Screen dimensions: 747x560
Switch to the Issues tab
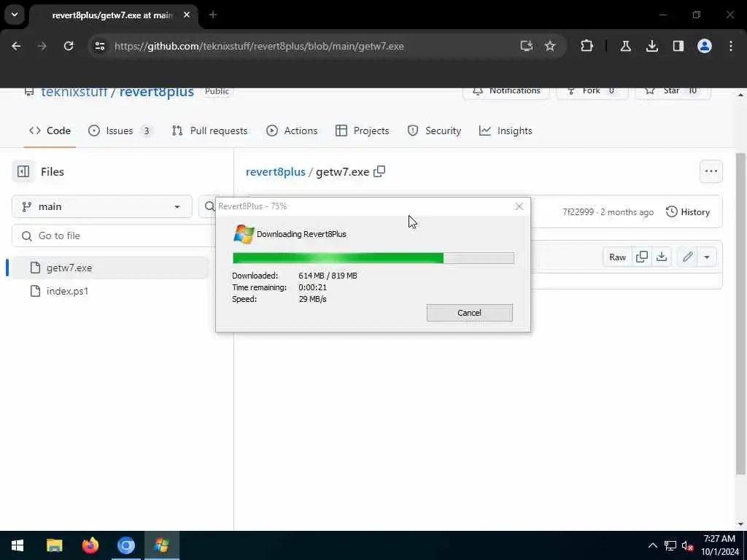(x=121, y=131)
